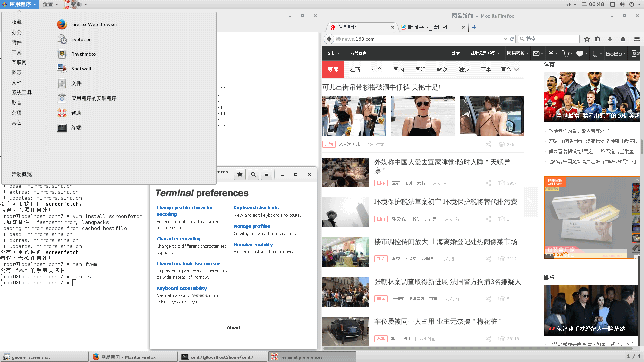Switch to 新闻中心_腾讯网 tab
This screenshot has height=362, width=644.
coord(433,27)
